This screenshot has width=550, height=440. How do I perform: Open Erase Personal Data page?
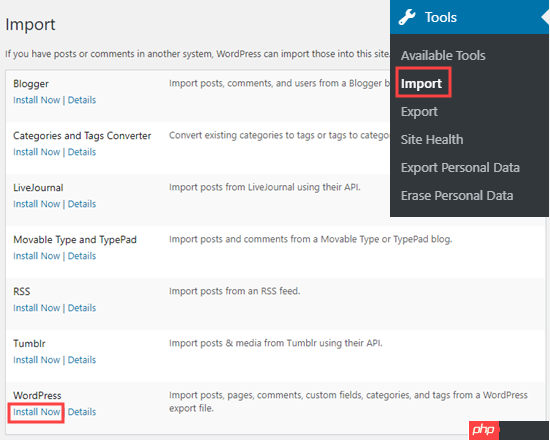(x=457, y=195)
